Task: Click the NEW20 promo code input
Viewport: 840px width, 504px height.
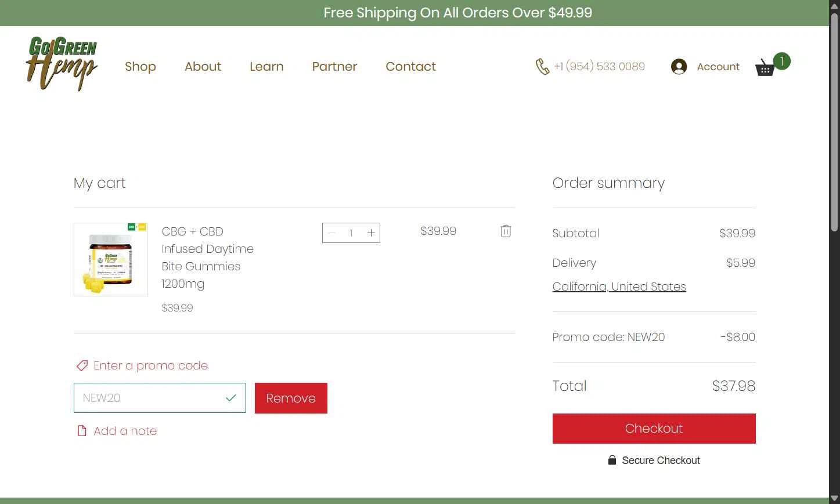Action: point(160,398)
